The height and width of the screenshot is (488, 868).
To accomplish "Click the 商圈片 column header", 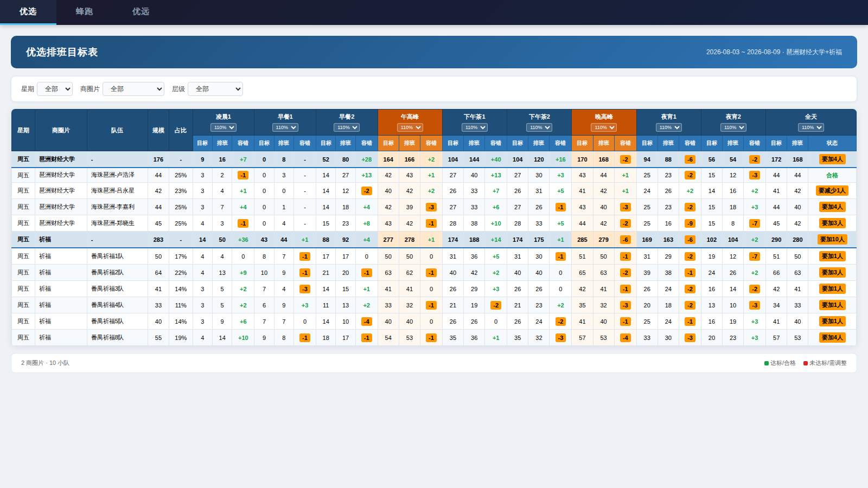I will (61, 130).
